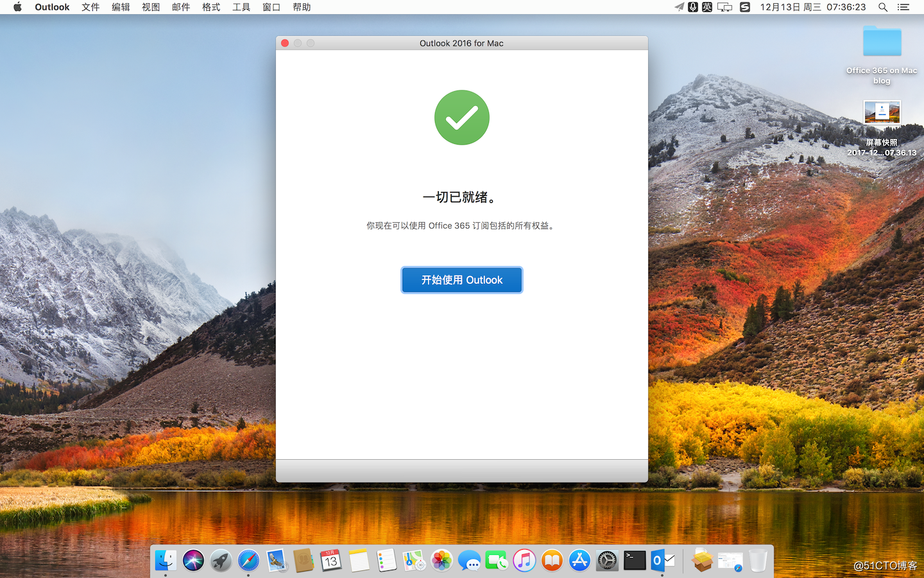Open Launchpad rocket icon in Dock
Viewport: 924px width, 578px height.
coord(221,561)
